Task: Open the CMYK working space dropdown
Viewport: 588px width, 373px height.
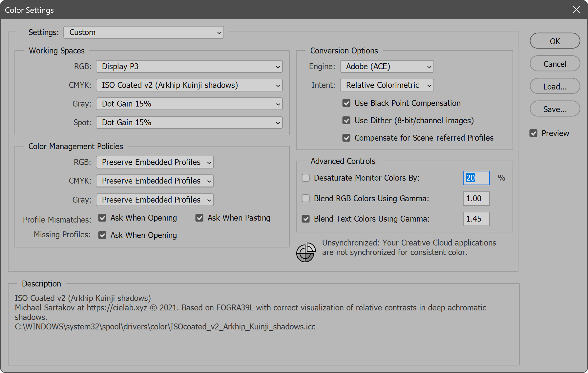Action: (x=189, y=85)
